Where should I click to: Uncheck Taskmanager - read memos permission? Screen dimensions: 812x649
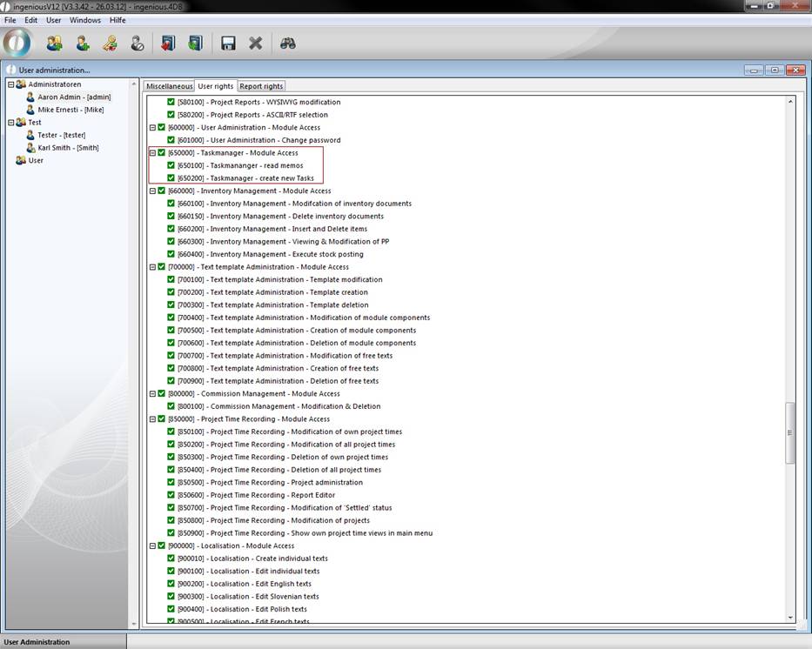[171, 165]
